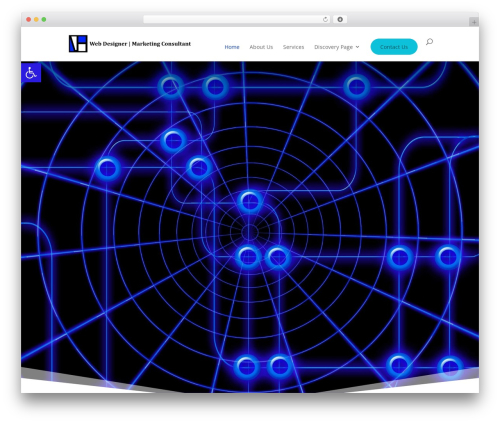
Task: Focus the browser address bar
Action: (237, 20)
